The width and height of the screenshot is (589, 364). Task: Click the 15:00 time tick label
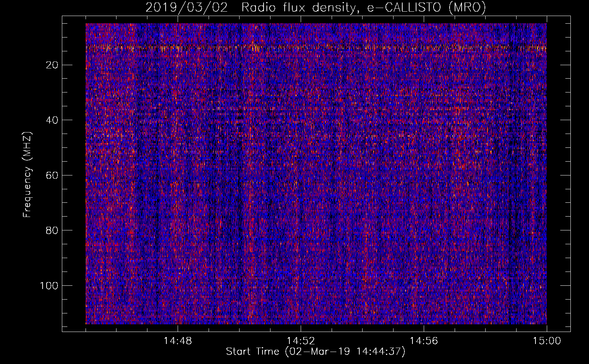(547, 341)
